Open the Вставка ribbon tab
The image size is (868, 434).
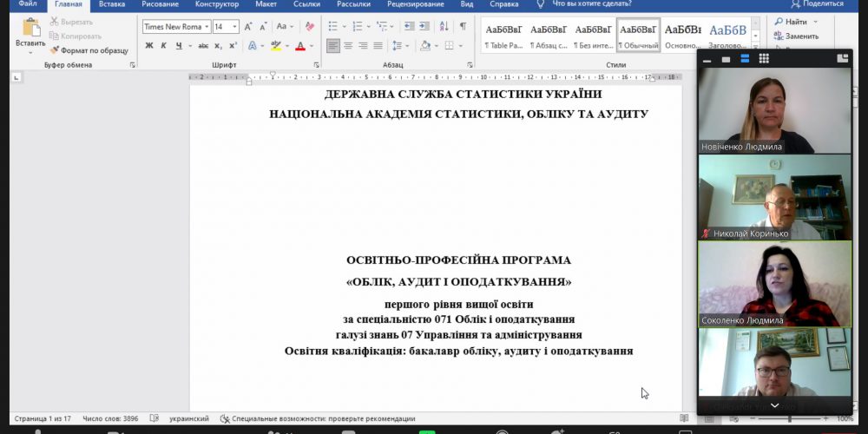coord(112,4)
